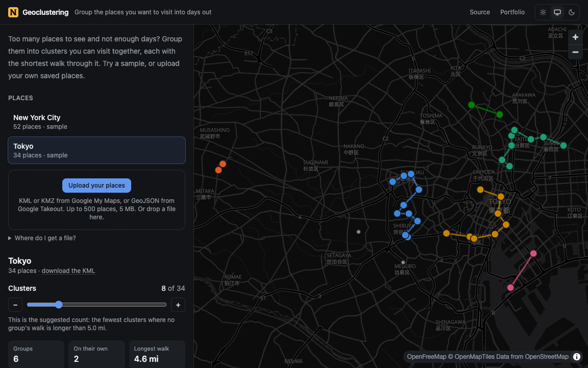Switch to dark theme moon icon

[572, 12]
